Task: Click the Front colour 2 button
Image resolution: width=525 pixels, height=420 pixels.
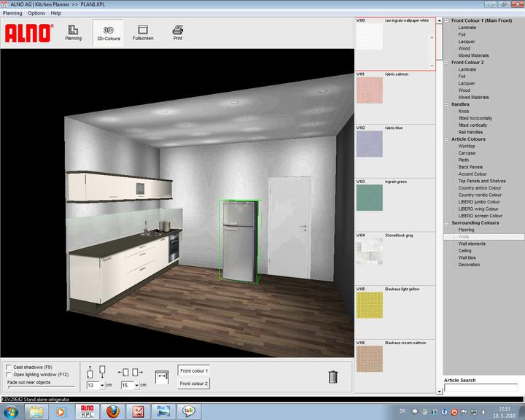Action: pos(194,383)
